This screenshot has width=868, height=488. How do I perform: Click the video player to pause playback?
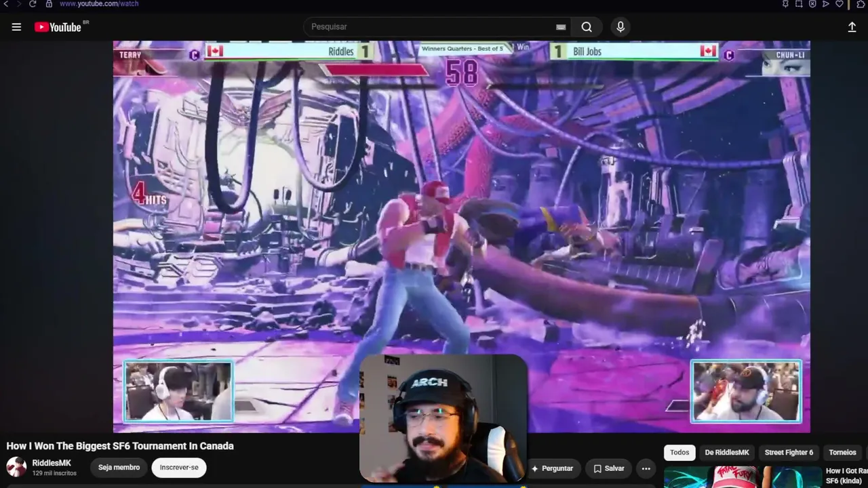tap(461, 237)
